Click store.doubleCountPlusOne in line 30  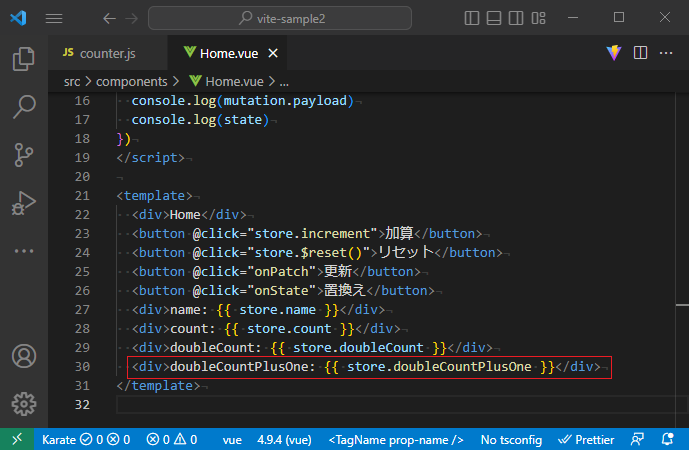(x=439, y=367)
